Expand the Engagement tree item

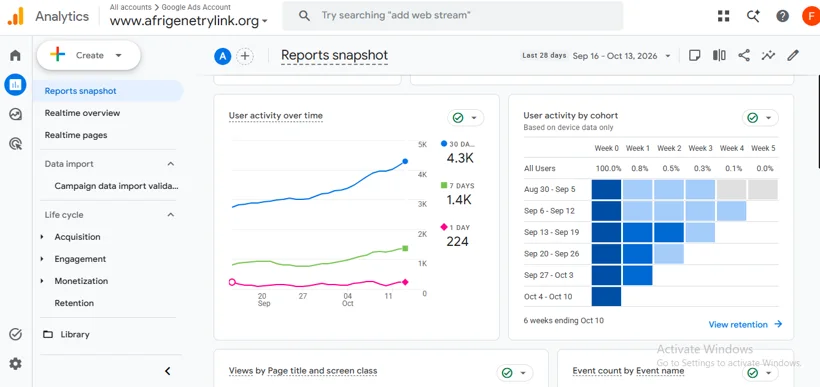pos(42,259)
